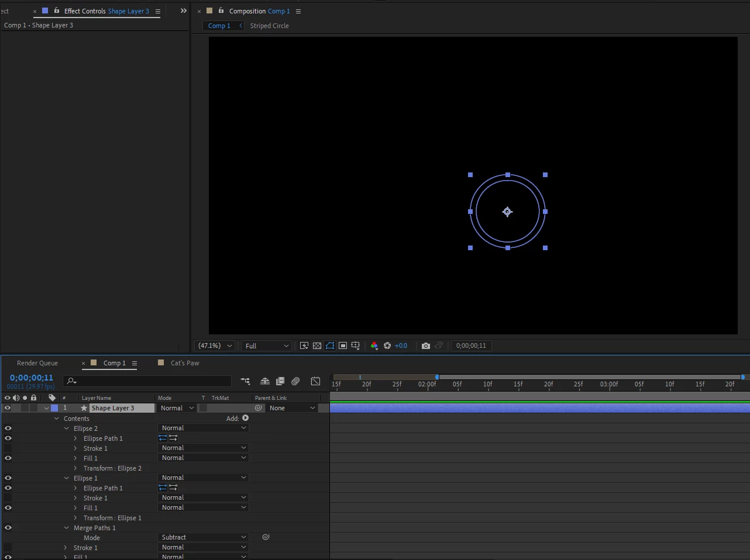Click the work area end handle

pyautogui.click(x=743, y=377)
